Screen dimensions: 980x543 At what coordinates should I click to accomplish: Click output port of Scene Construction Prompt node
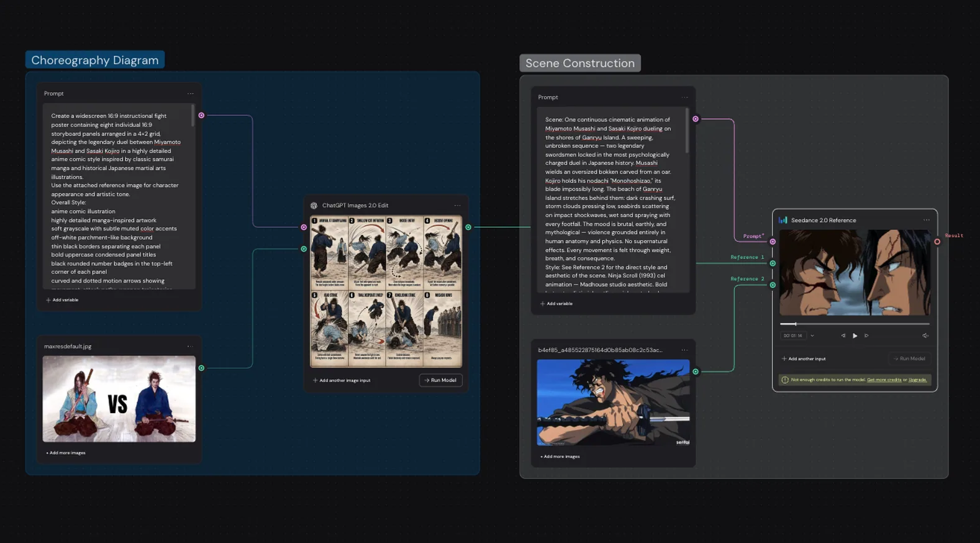click(x=696, y=119)
